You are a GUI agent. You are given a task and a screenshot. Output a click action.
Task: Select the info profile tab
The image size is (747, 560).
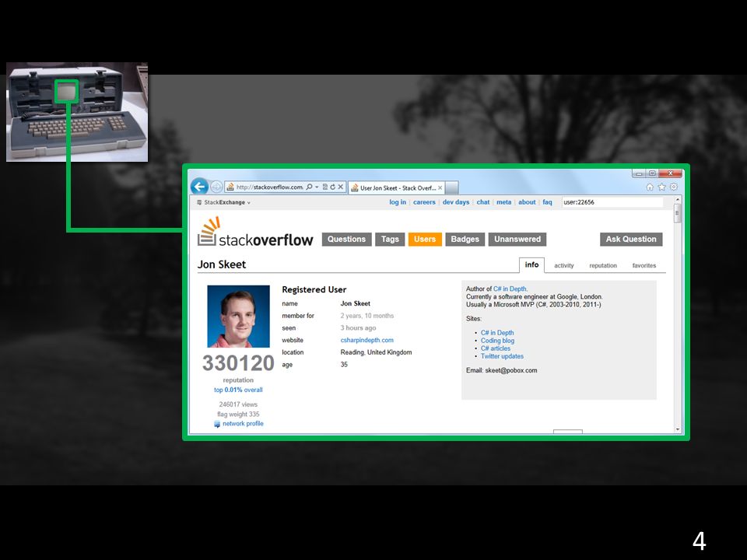pos(531,264)
